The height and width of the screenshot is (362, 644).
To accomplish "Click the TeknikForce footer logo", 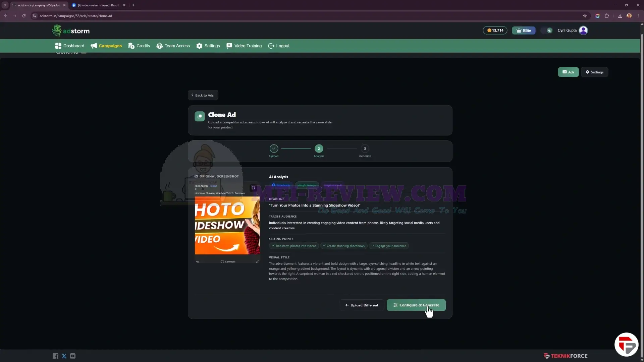I will (566, 356).
